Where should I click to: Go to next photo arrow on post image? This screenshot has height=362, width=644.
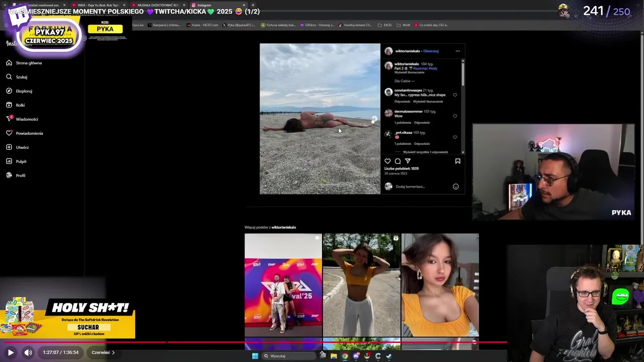[x=374, y=119]
